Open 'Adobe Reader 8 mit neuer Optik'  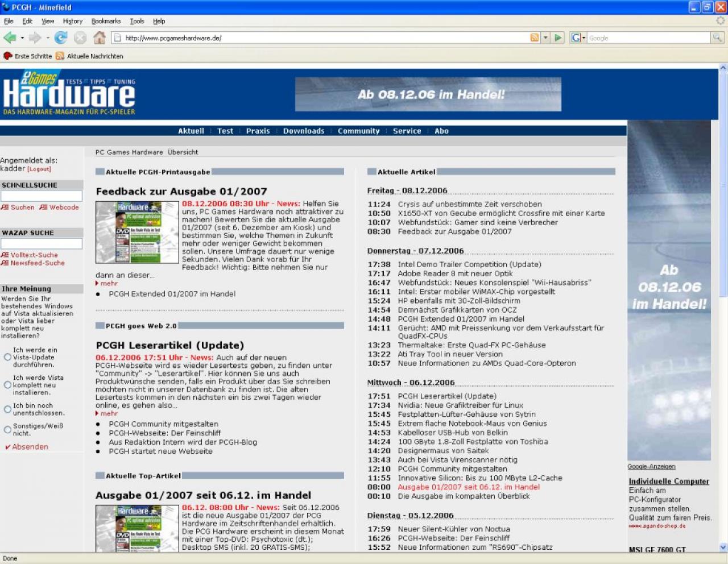tap(455, 274)
